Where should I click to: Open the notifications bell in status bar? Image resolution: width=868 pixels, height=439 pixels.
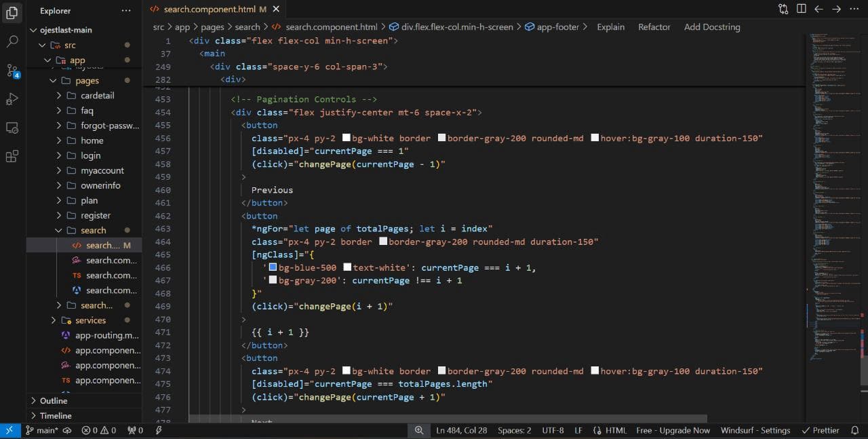coord(854,430)
